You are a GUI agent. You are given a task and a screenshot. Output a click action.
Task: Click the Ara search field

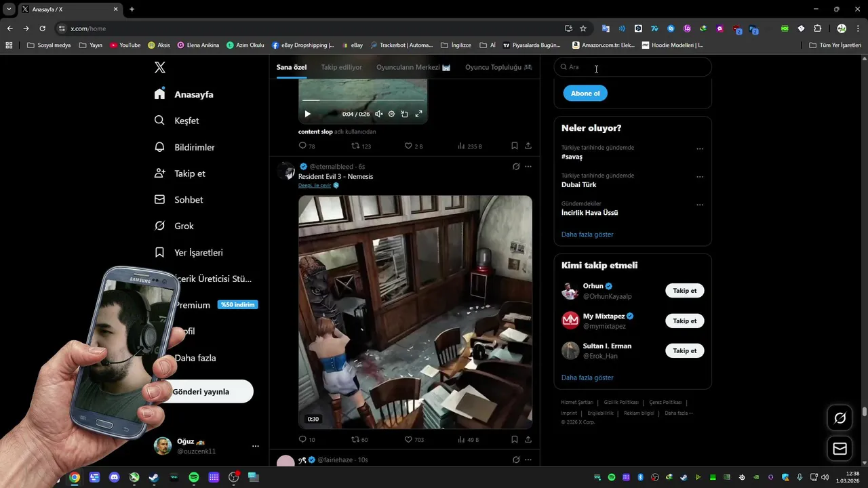(x=633, y=67)
